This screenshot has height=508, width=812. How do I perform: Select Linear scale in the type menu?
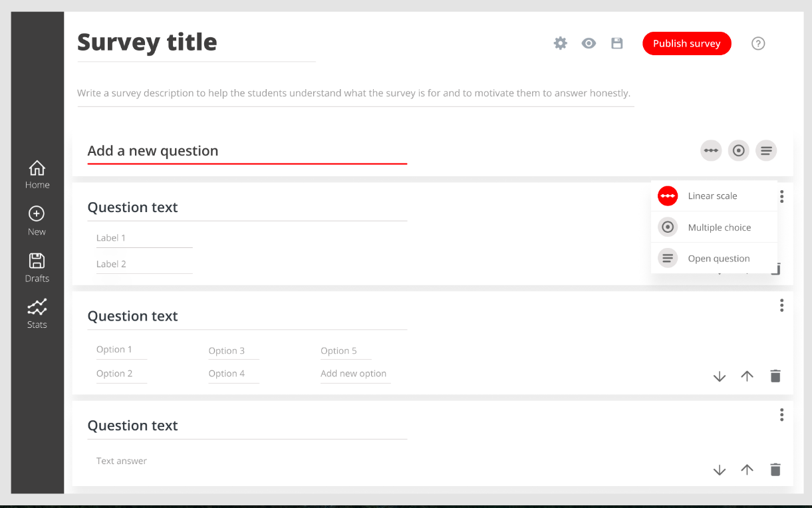pyautogui.click(x=714, y=196)
